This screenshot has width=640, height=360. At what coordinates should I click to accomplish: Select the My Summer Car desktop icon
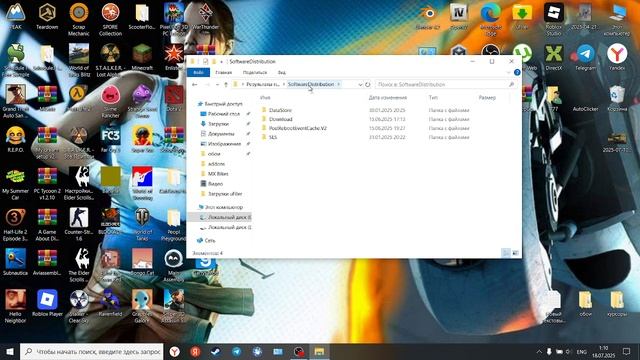(x=16, y=184)
